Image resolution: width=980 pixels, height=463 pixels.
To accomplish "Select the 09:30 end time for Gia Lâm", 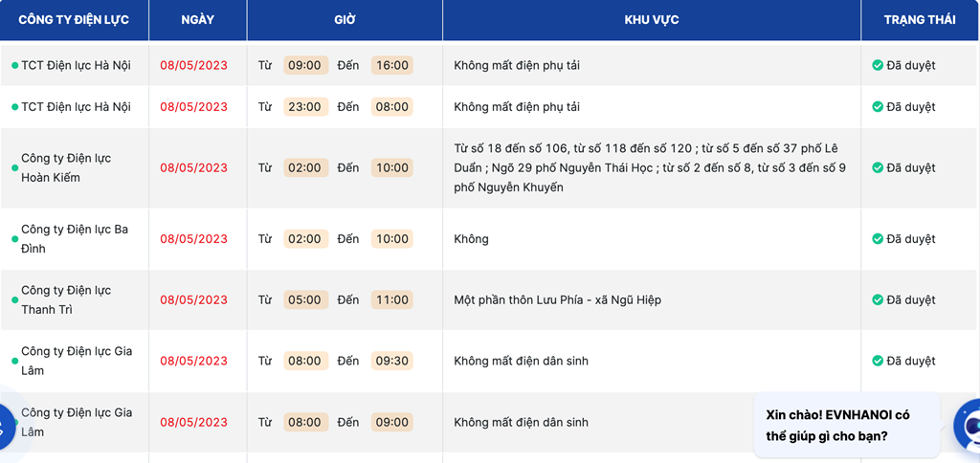I will point(392,362).
